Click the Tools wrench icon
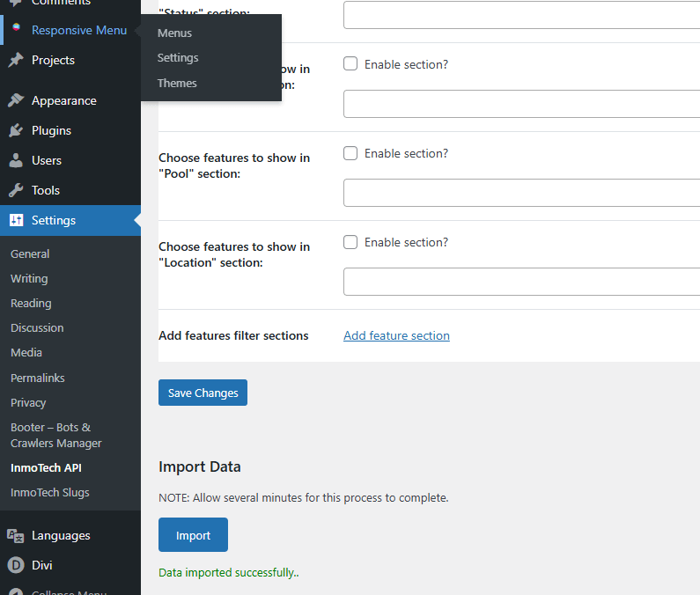Image resolution: width=700 pixels, height=595 pixels. 16,190
